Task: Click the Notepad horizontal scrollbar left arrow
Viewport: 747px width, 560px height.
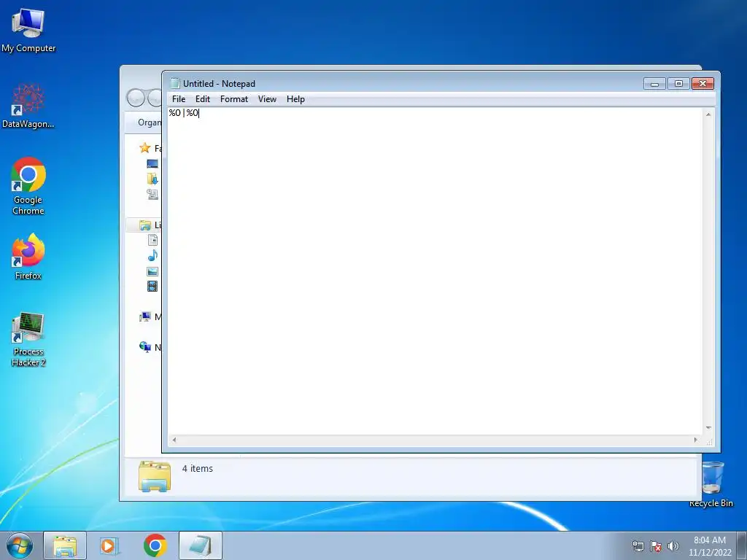Action: point(174,440)
